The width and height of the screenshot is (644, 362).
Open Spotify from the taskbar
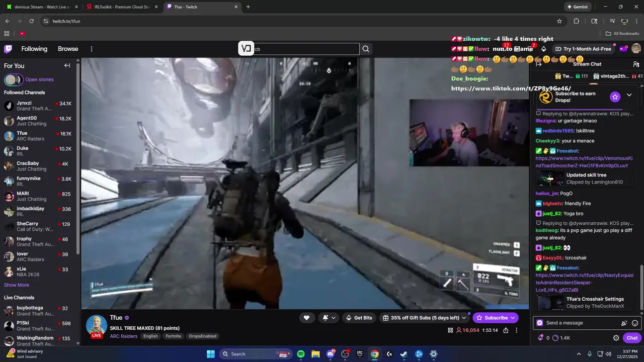(x=301, y=354)
